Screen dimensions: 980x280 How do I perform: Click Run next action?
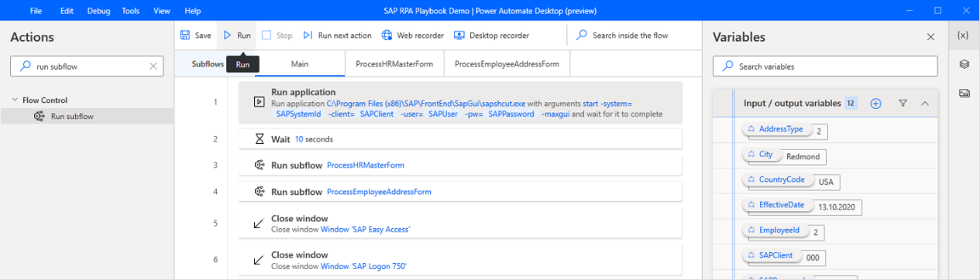pyautogui.click(x=337, y=36)
